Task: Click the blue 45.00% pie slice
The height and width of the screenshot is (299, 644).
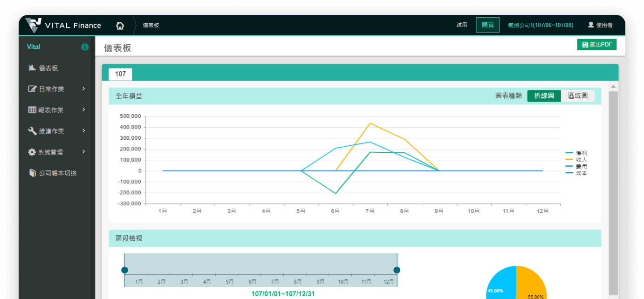Action: 501,283
